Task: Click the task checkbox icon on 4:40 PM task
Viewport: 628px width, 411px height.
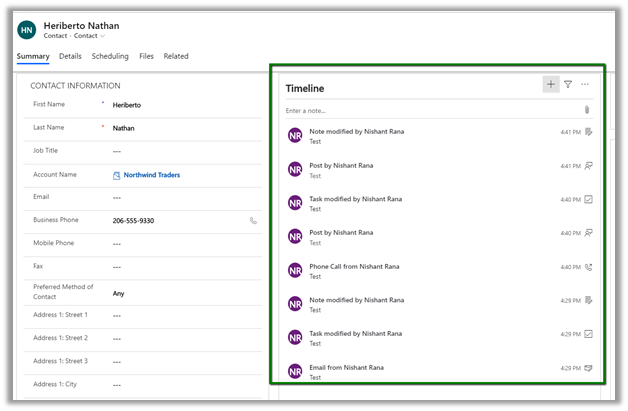Action: click(588, 199)
